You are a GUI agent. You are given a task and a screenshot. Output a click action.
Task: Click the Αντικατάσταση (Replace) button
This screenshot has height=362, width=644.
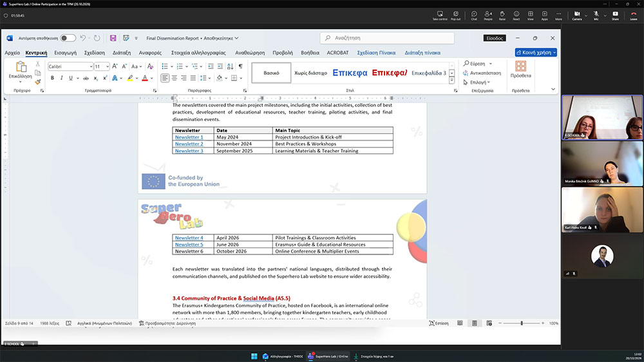click(482, 73)
